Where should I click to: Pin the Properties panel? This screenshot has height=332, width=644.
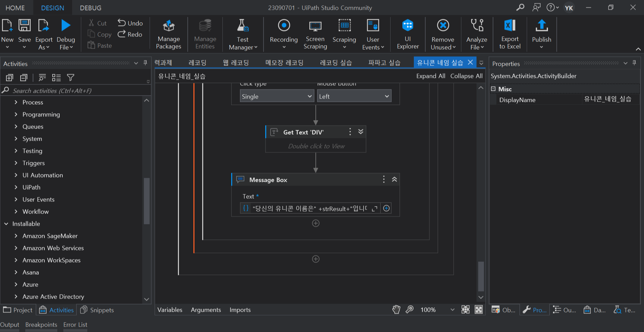(x=634, y=63)
